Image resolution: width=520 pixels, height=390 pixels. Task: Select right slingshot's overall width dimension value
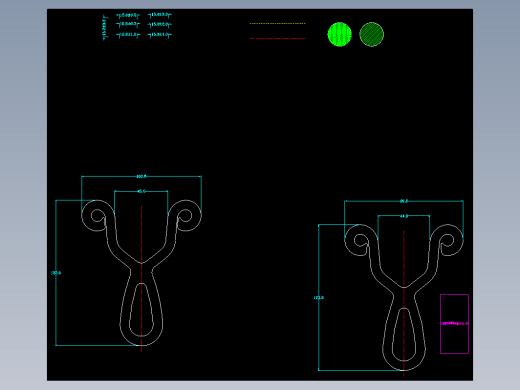tap(404, 201)
